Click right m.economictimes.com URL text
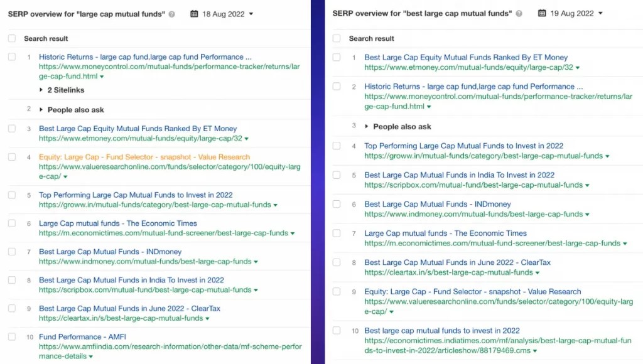The height and width of the screenshot is (364, 643). pyautogui.click(x=492, y=244)
